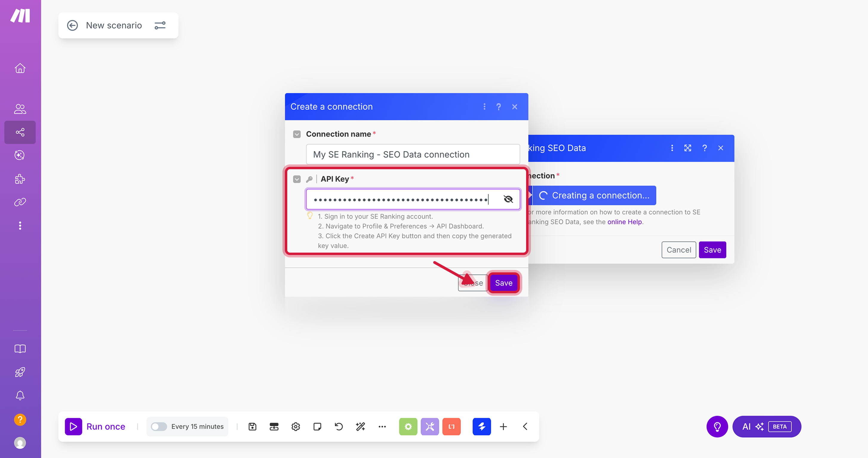Open the three-dot menu in Create a connection header
The height and width of the screenshot is (458, 868).
(x=485, y=106)
